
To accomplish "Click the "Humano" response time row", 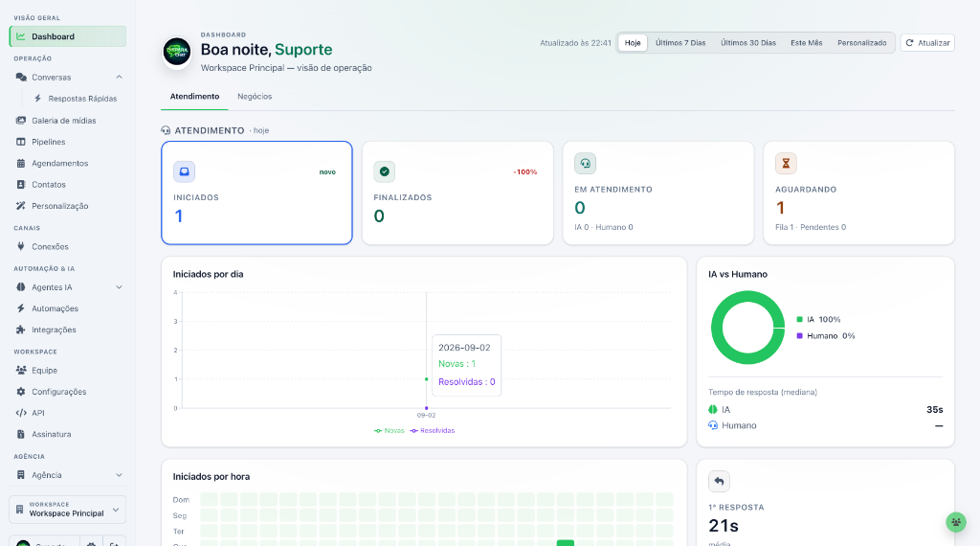I will pyautogui.click(x=825, y=425).
